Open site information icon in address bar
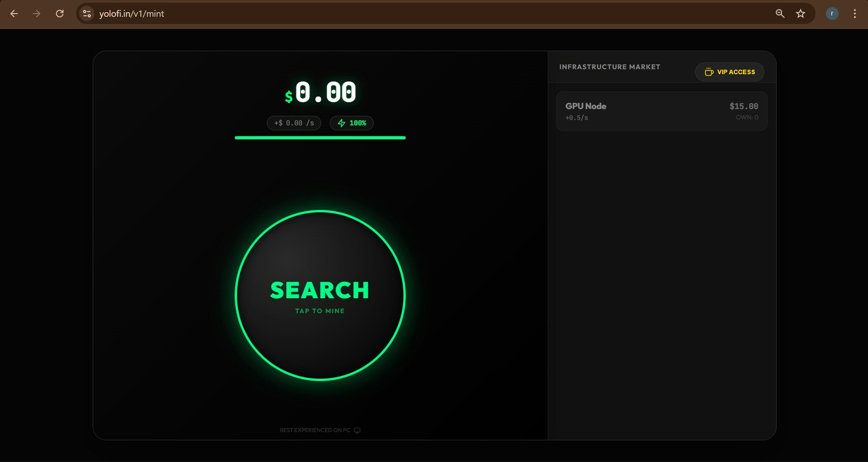The height and width of the screenshot is (462, 868). tap(87, 14)
